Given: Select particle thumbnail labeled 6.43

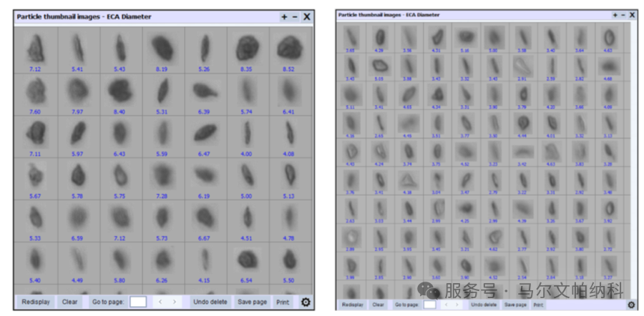Looking at the screenshot, I should [x=120, y=134].
